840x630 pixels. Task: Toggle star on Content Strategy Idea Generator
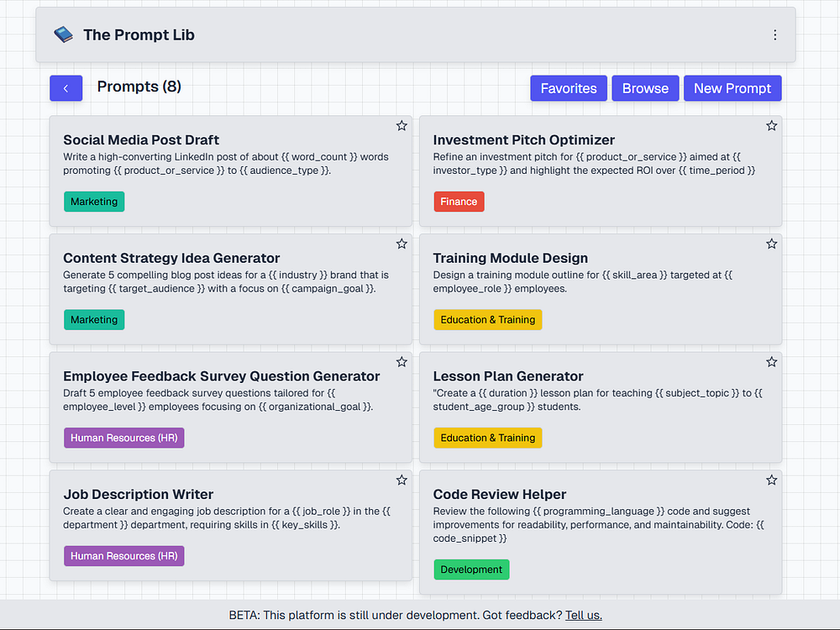point(402,244)
